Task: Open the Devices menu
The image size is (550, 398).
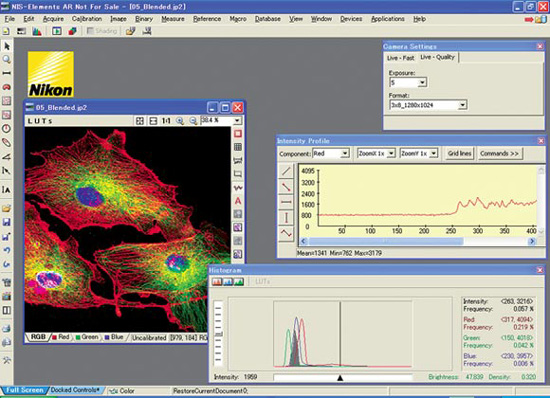Action: point(351,19)
